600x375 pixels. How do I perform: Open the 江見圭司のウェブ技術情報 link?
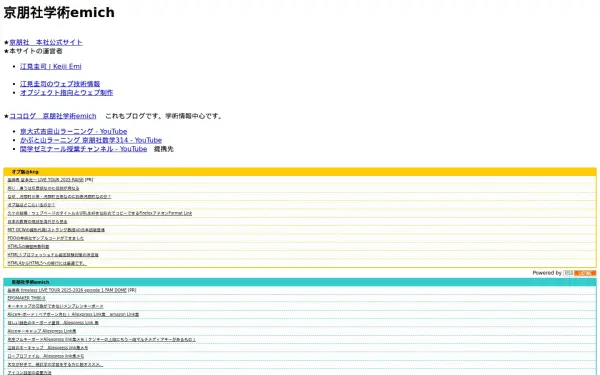click(x=60, y=84)
